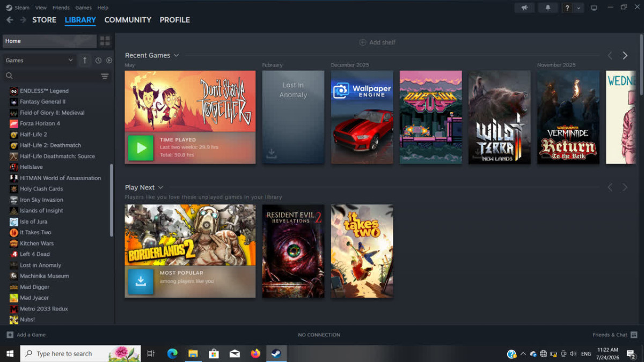The width and height of the screenshot is (644, 362).
Task: Open the Wallpaper Engine game card
Action: 362,117
